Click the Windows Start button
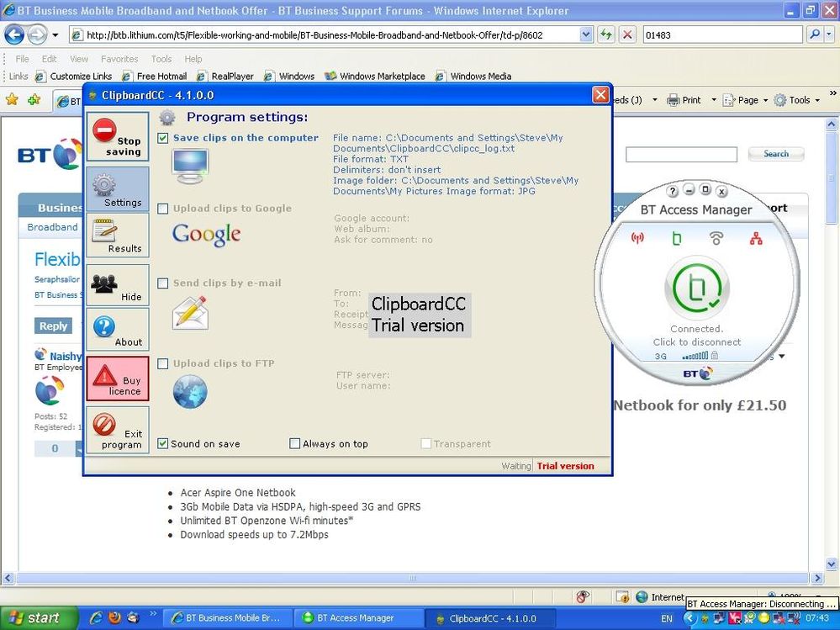The height and width of the screenshot is (630, 840). tap(34, 618)
